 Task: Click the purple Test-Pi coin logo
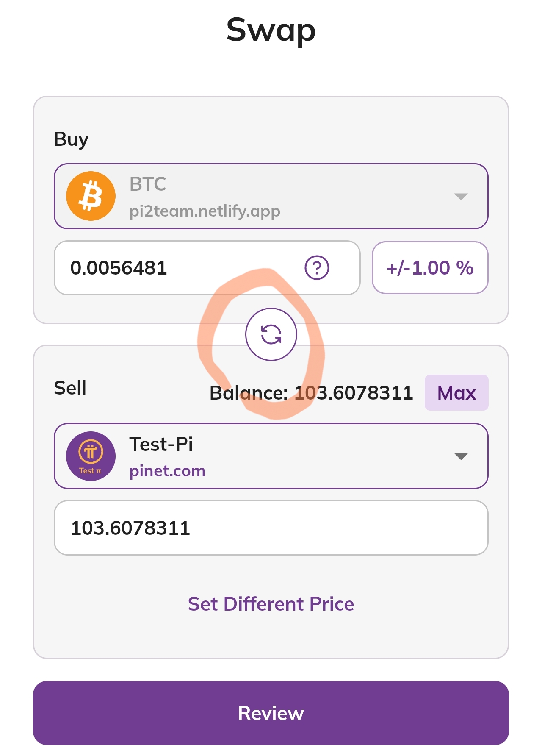(x=91, y=456)
